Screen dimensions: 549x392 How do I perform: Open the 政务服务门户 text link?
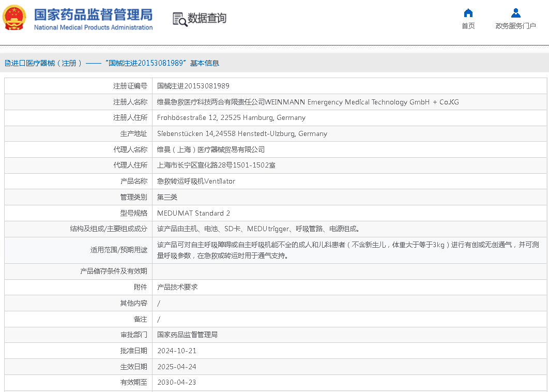tap(515, 26)
